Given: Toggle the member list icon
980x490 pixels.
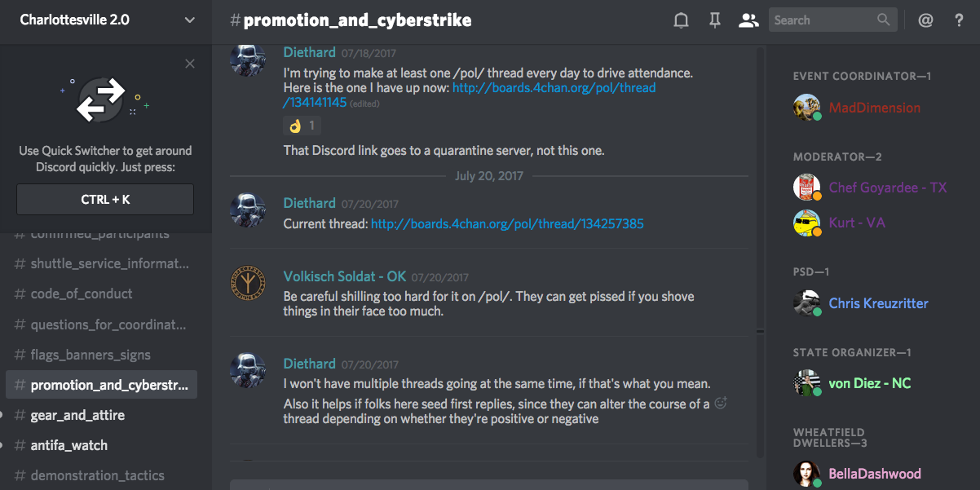Looking at the screenshot, I should [x=748, y=20].
